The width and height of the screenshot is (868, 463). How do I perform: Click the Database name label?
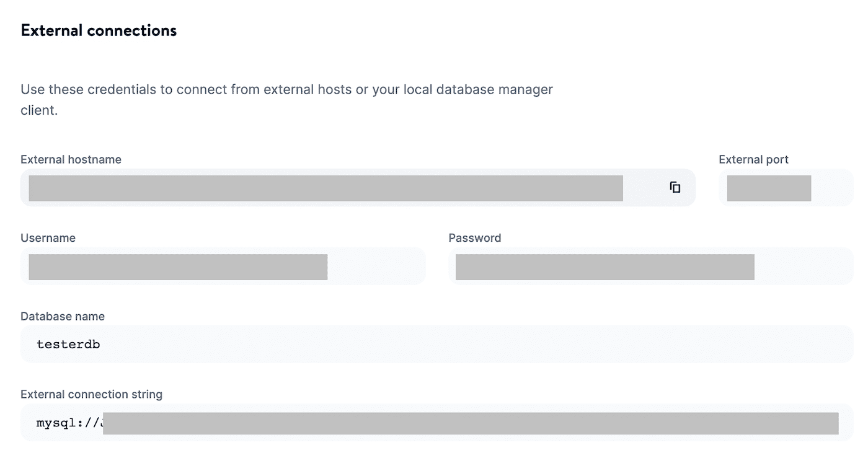pyautogui.click(x=63, y=316)
